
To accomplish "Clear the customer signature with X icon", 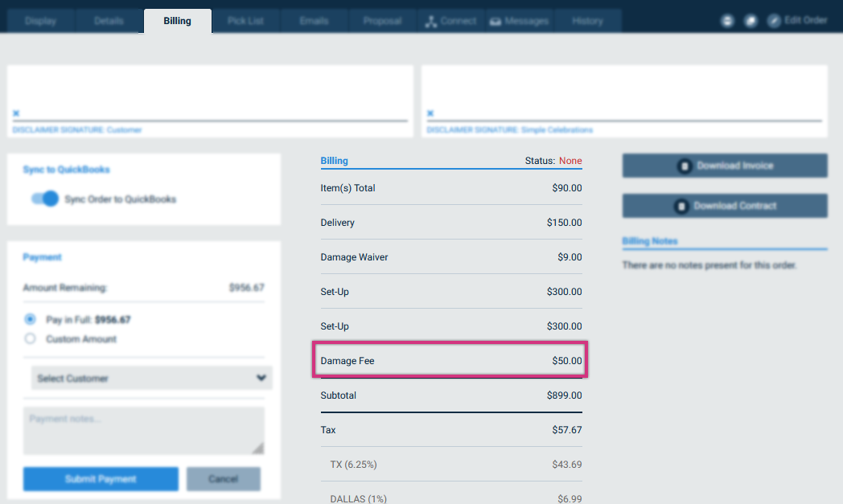I will click(x=16, y=113).
